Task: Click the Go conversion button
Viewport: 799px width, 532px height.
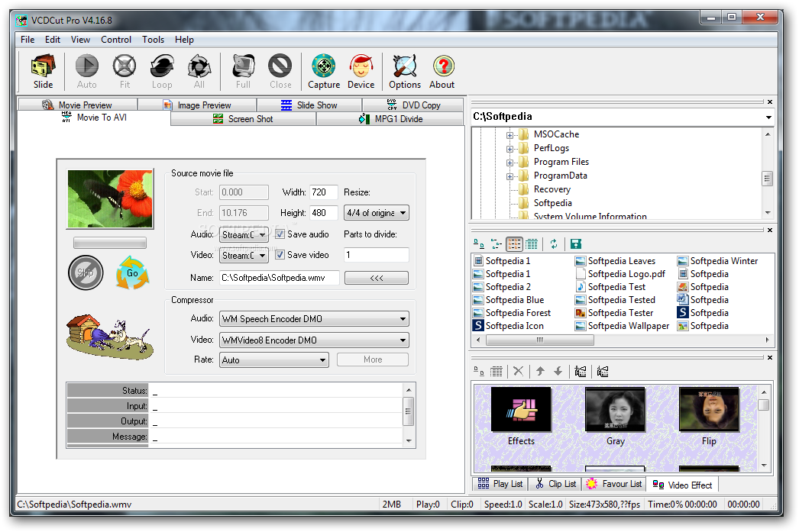Action: point(132,273)
